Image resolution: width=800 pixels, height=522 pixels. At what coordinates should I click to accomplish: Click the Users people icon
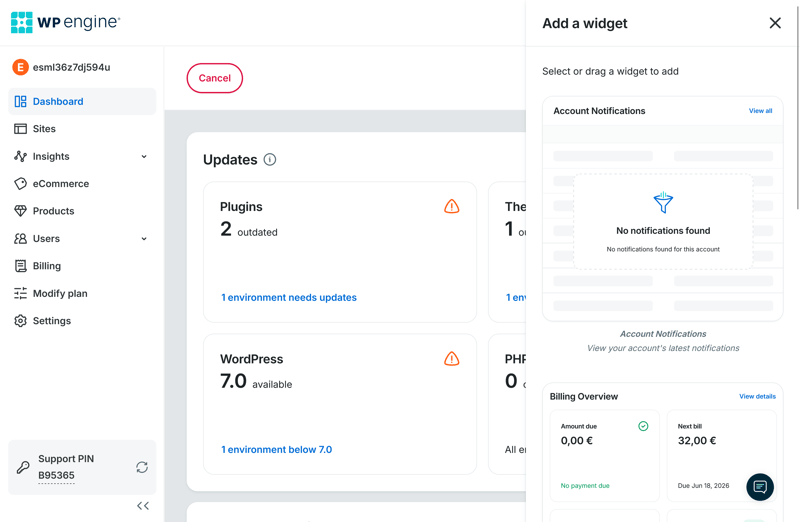coord(20,238)
